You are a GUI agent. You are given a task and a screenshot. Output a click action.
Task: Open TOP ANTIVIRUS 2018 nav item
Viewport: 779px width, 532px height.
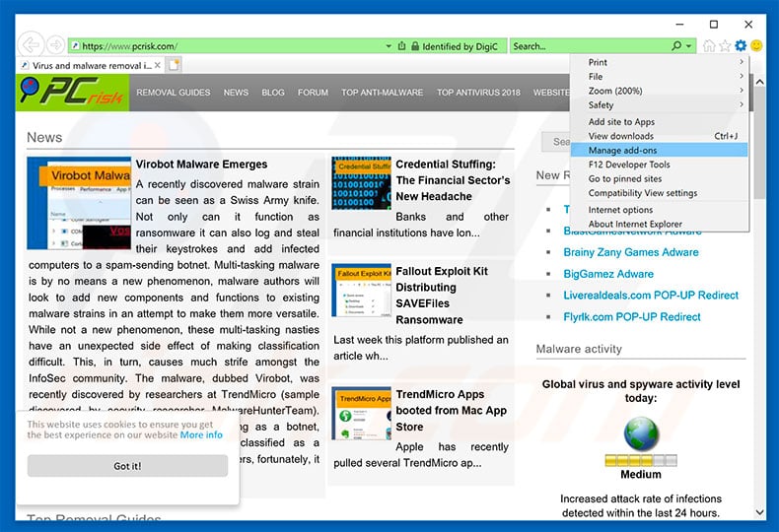[x=478, y=93]
